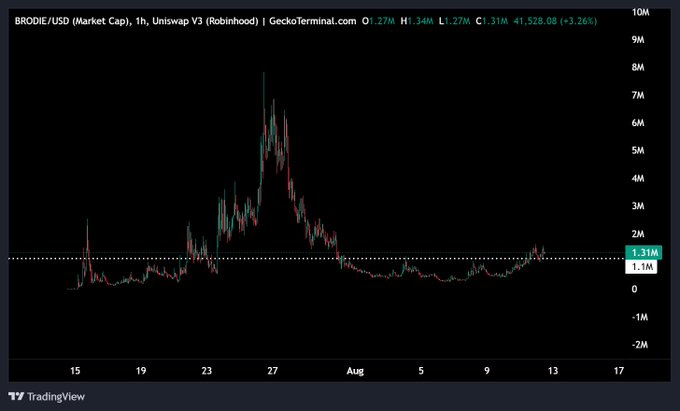Screen dimensions: 680x411
Task: Click the 13 date label on time axis
Action: tap(553, 371)
